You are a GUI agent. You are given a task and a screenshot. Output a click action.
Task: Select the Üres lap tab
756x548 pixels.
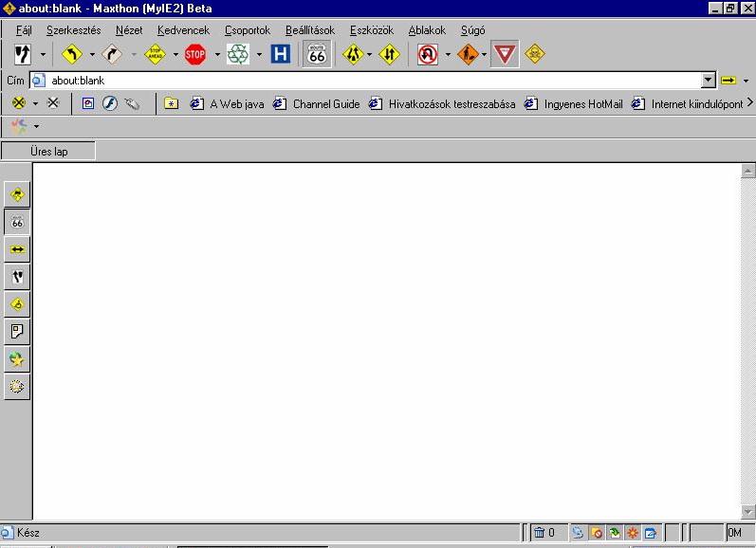tap(48, 152)
